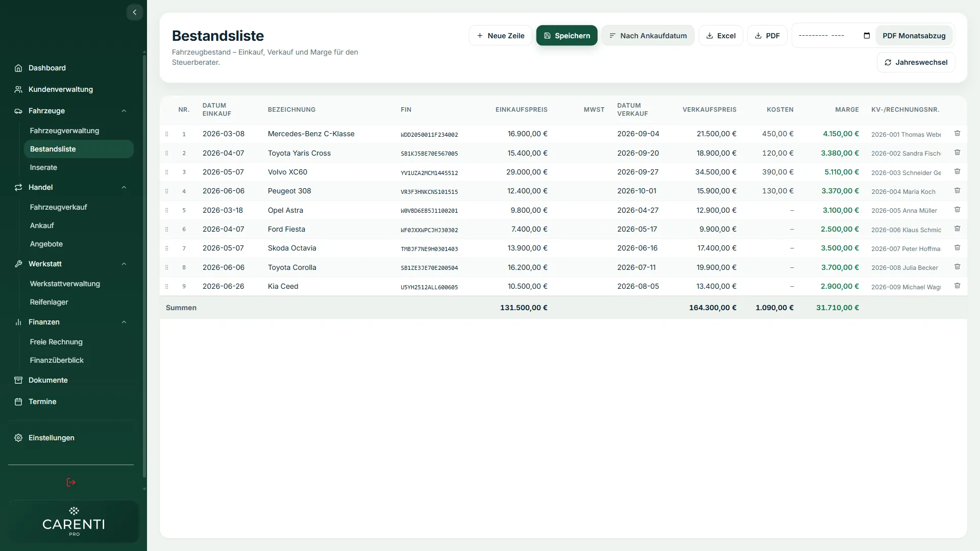The image size is (980, 551).
Task: Open the calendar picker icon in the date field
Action: point(866,36)
